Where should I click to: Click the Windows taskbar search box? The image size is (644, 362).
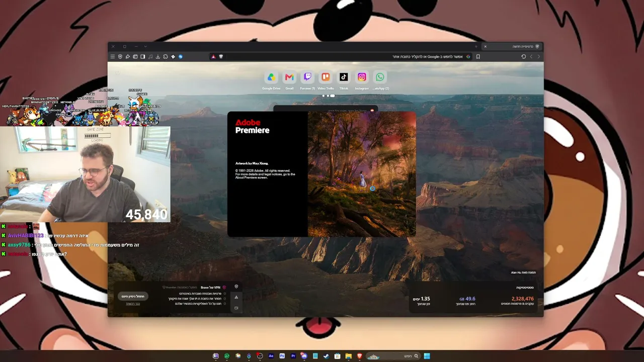click(x=392, y=356)
